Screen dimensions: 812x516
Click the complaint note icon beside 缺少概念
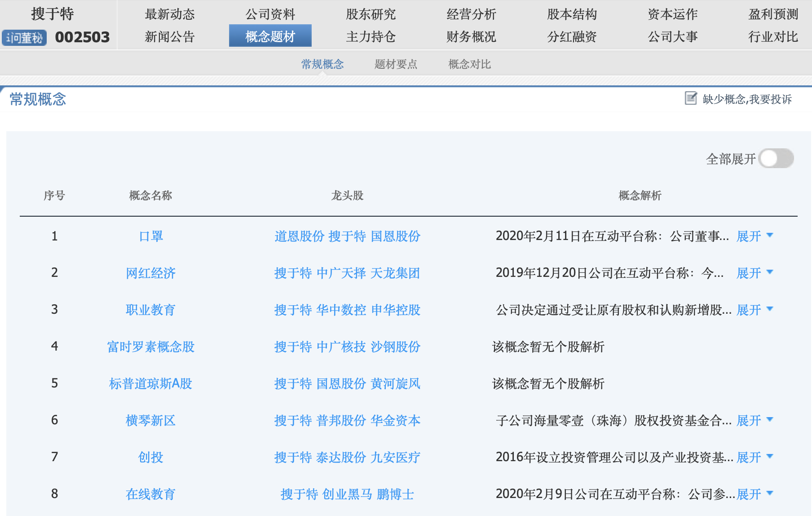click(x=691, y=98)
